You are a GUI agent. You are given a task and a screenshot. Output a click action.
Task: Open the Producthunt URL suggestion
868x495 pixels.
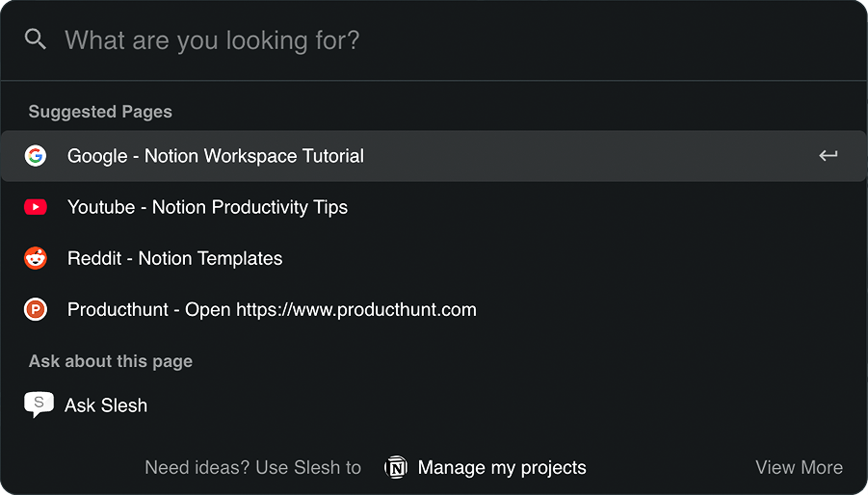pyautogui.click(x=434, y=309)
